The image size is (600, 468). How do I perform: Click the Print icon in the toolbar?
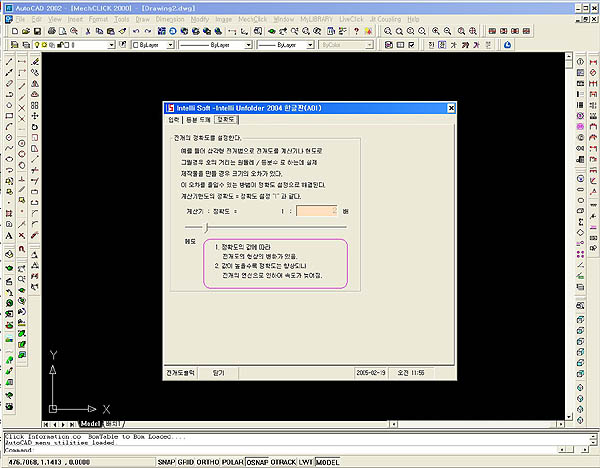[52, 31]
